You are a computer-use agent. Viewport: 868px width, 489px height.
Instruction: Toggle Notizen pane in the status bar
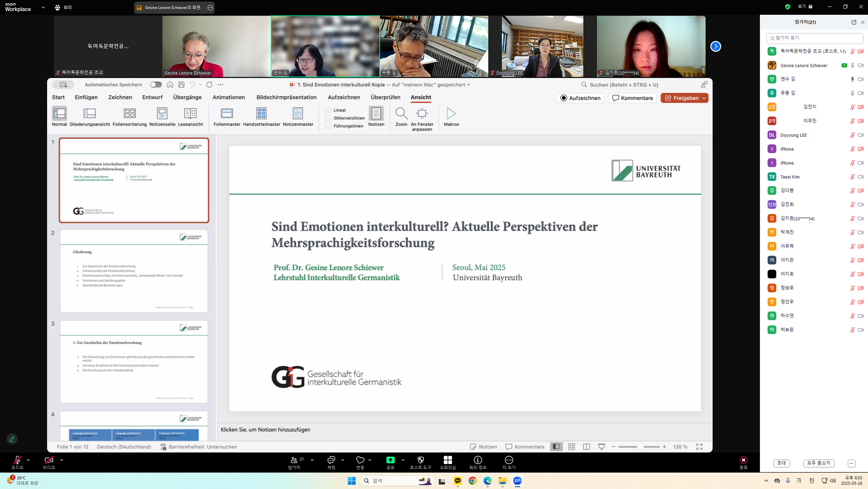483,447
